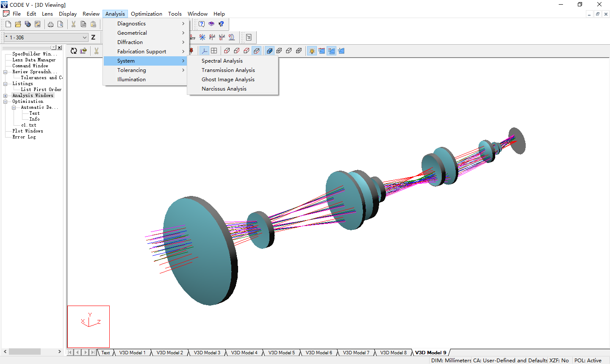610x364 pixels.
Task: Choose Ghost Image Analysis
Action: [x=233, y=80]
